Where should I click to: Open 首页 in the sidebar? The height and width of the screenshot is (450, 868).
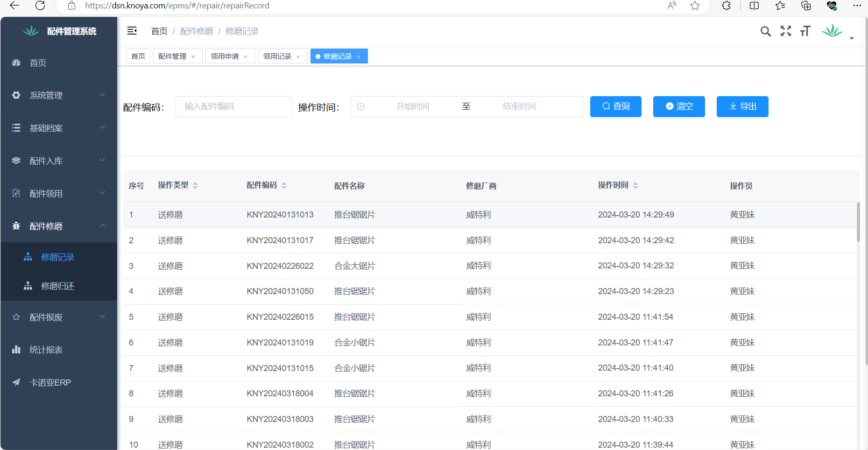point(59,63)
